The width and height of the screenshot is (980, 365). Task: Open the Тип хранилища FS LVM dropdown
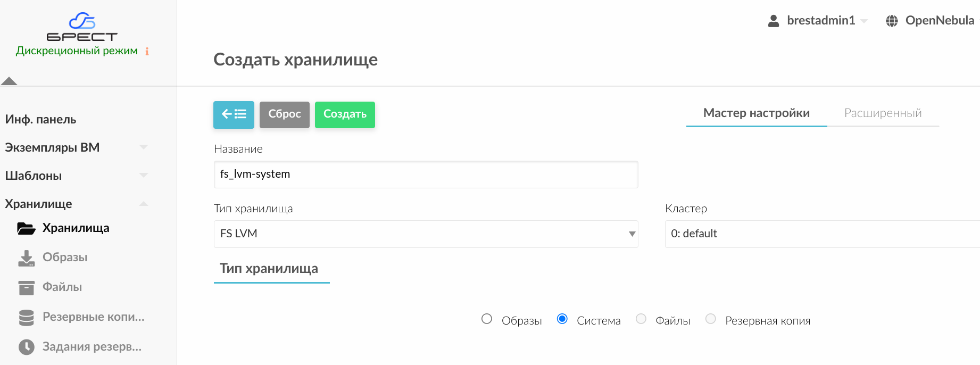tap(426, 234)
